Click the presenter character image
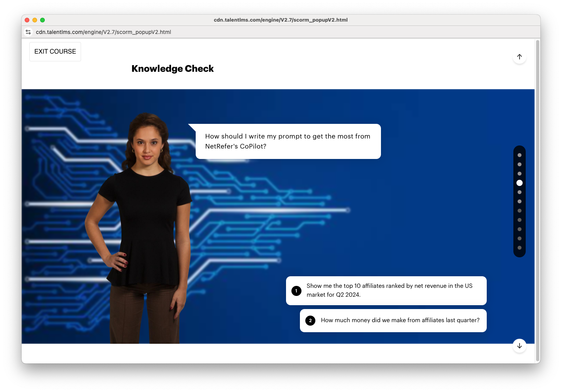Image resolution: width=562 pixels, height=392 pixels. tap(139, 228)
